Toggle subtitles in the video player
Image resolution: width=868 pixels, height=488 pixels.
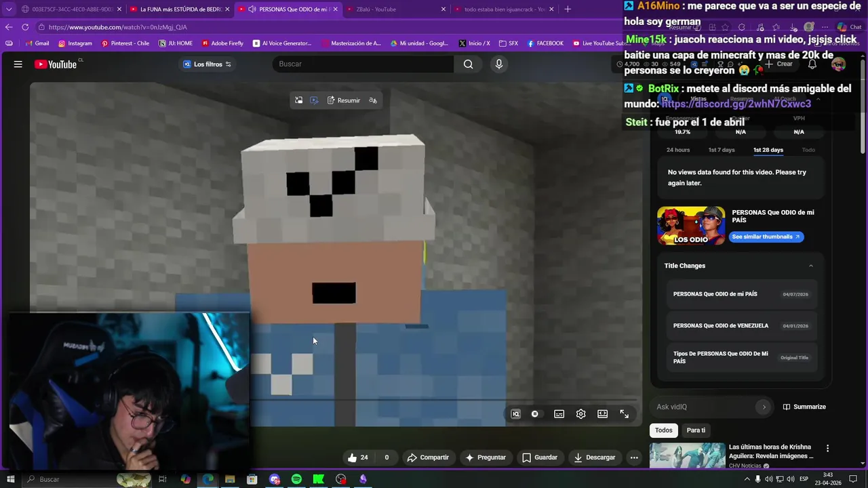[x=559, y=414]
